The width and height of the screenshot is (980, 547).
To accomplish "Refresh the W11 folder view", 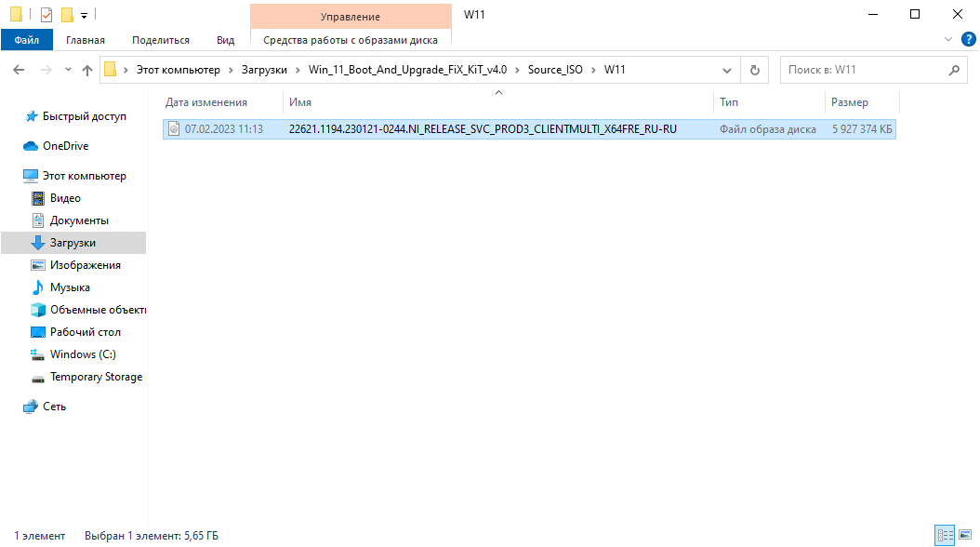I will click(754, 71).
